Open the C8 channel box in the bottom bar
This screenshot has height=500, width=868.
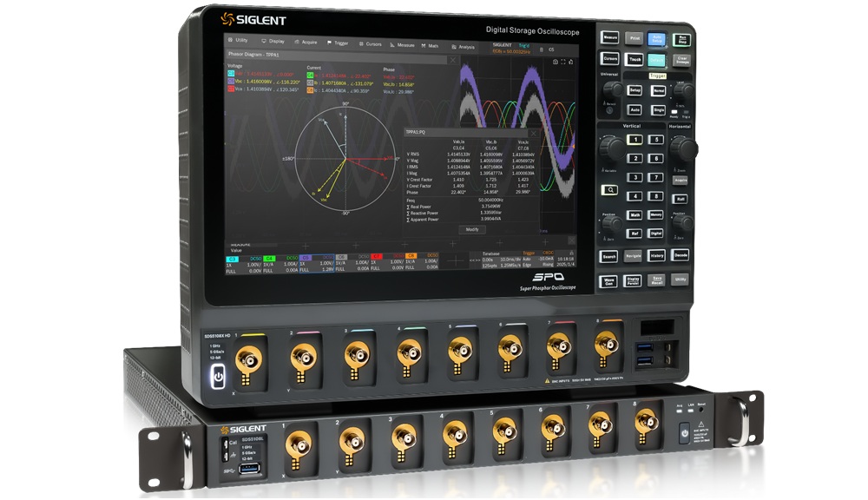tap(422, 262)
